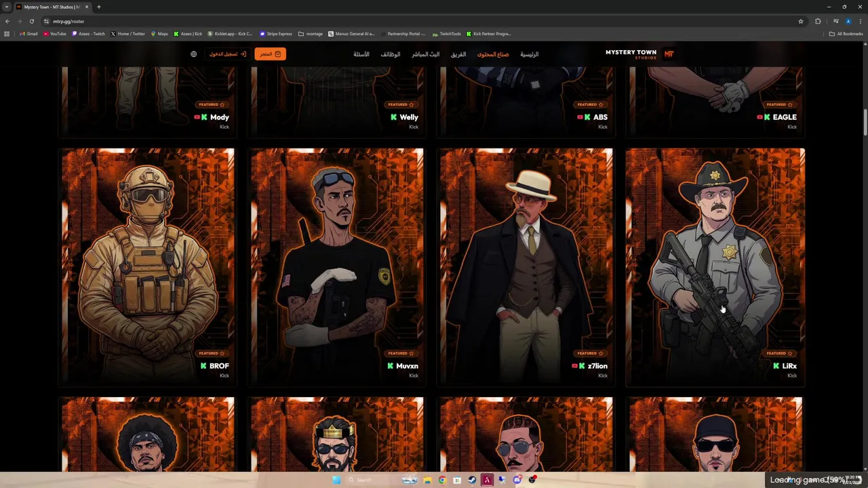This screenshot has height=488, width=868.
Task: Click the Kick icon next to LiRx
Action: 776,366
